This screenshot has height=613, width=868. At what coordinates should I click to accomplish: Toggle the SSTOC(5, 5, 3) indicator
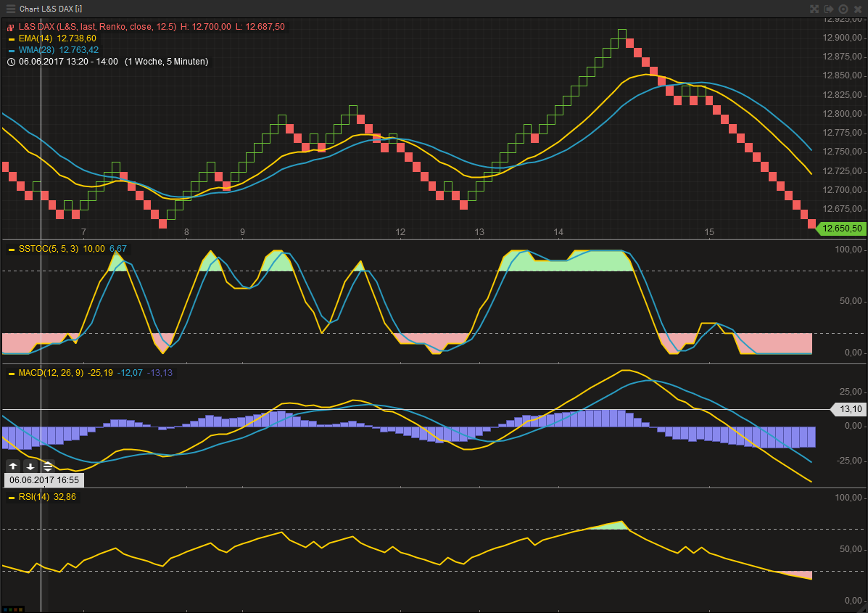10,248
